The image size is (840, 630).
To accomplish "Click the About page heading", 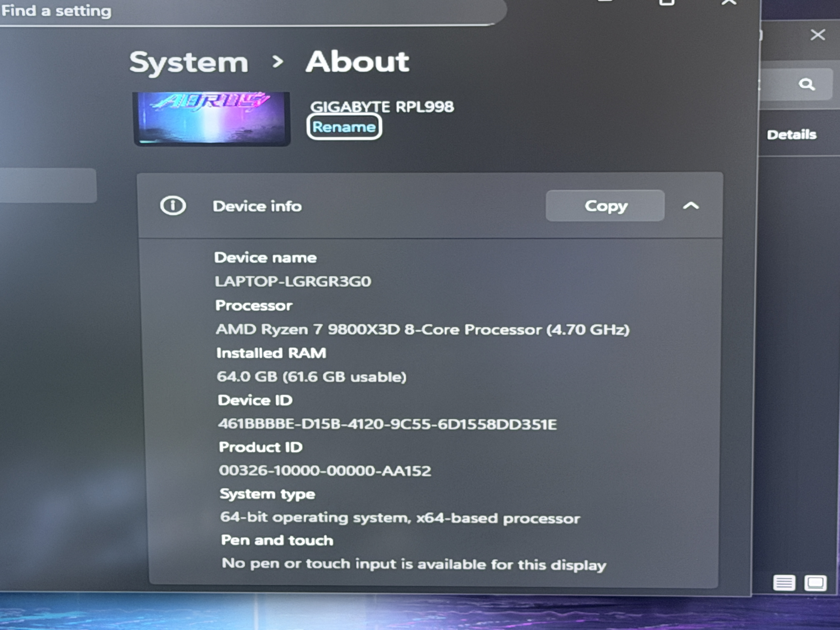I will (x=357, y=62).
